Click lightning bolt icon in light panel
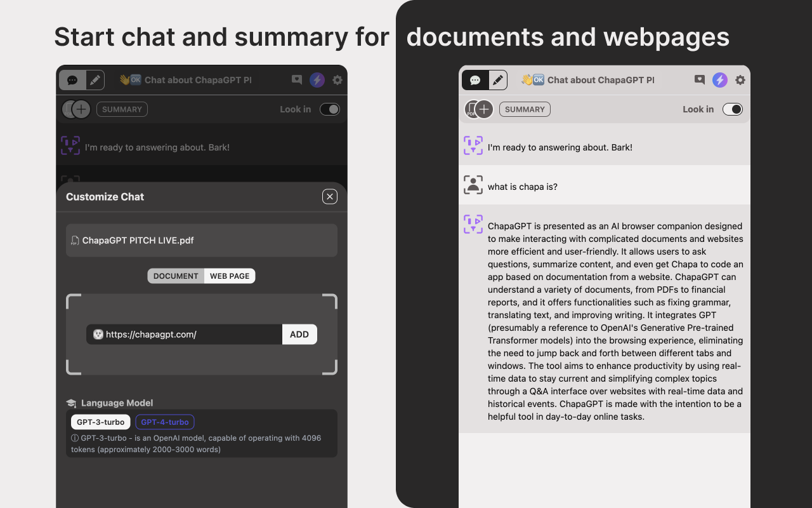Image resolution: width=812 pixels, height=508 pixels. point(720,80)
